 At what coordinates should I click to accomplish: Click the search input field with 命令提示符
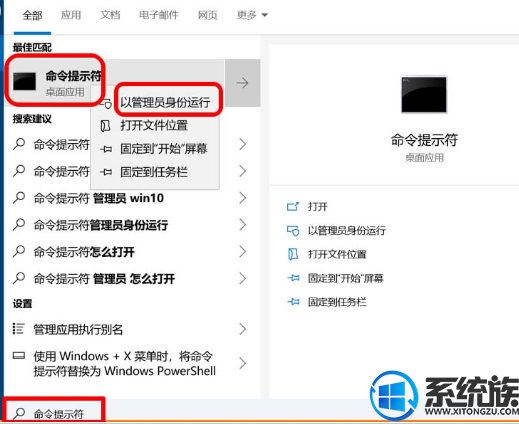pos(53,414)
